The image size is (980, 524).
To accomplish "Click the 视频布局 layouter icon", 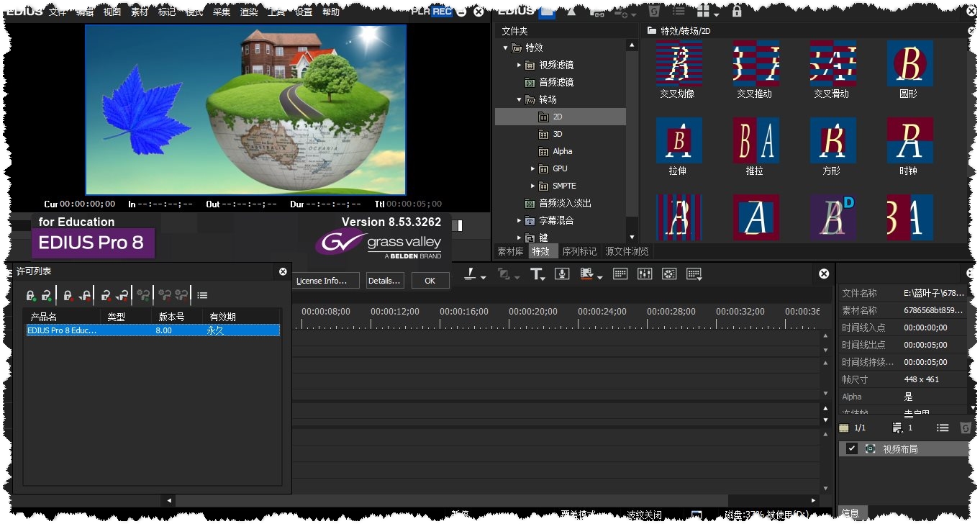I will tap(870, 448).
